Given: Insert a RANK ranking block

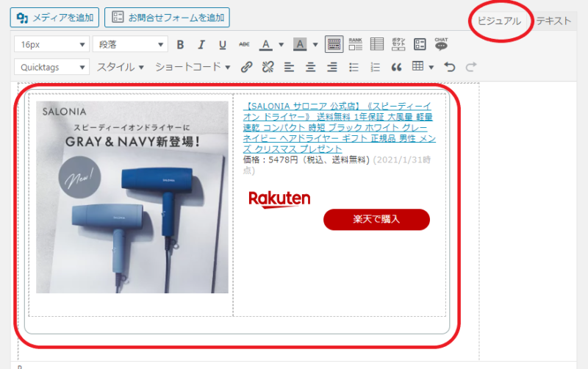Looking at the screenshot, I should click(356, 44).
